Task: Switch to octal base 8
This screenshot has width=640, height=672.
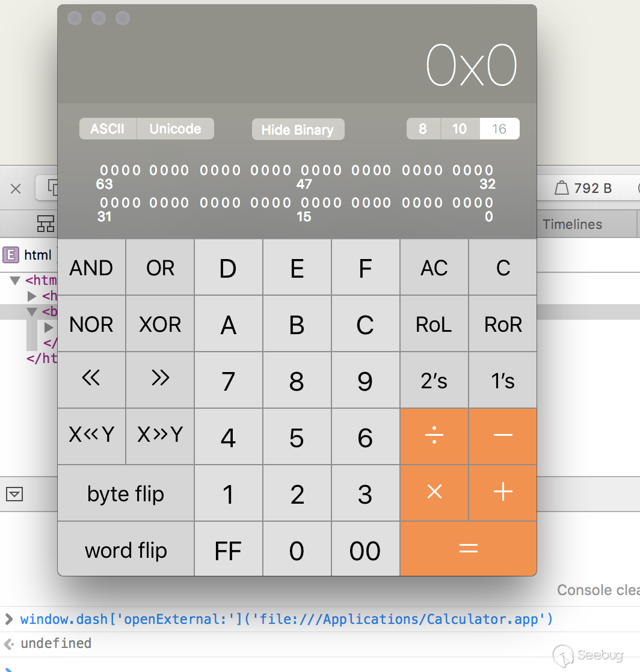Action: [423, 129]
